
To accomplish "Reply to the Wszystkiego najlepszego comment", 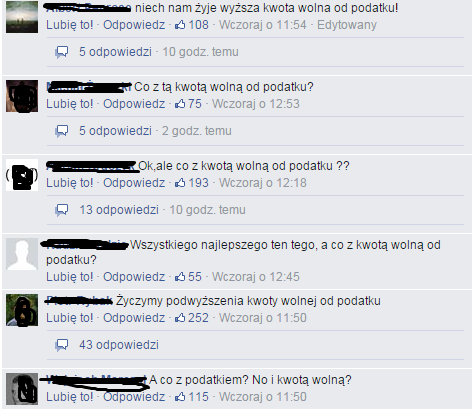I will [134, 277].
